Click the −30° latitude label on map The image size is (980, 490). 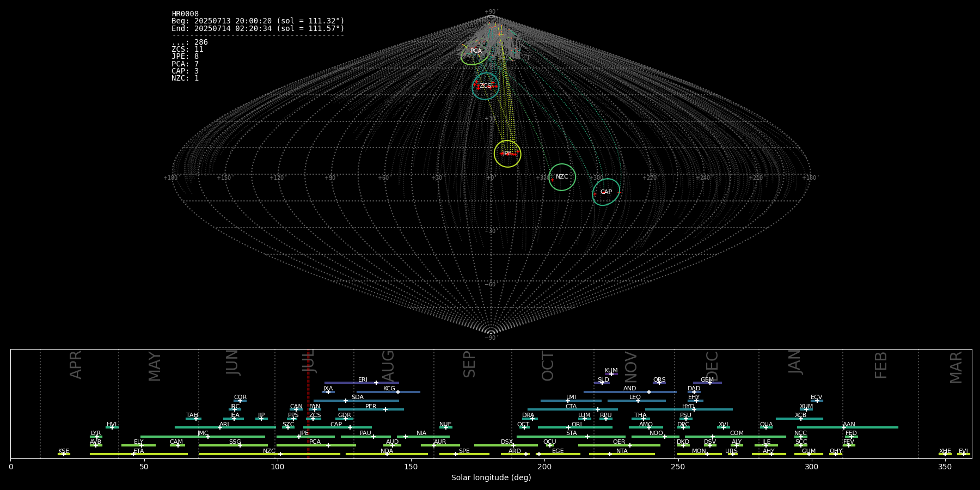coord(491,231)
